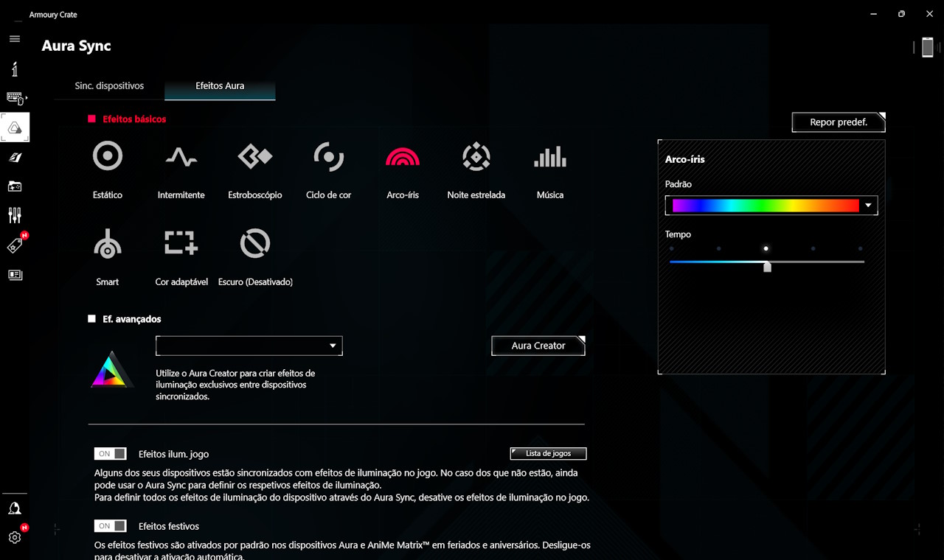This screenshot has width=944, height=560.
Task: Open the Featured deals tag icon
Action: coord(15,245)
